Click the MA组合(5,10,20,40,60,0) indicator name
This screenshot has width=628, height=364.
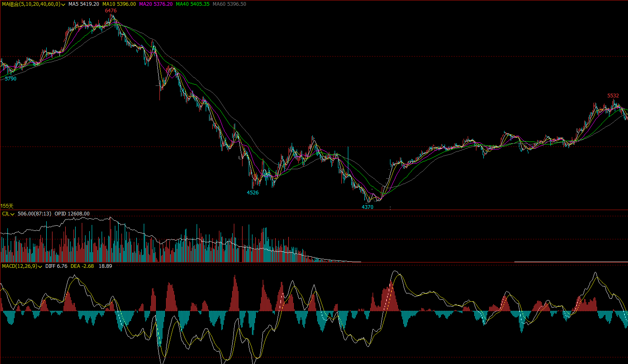pos(31,4)
